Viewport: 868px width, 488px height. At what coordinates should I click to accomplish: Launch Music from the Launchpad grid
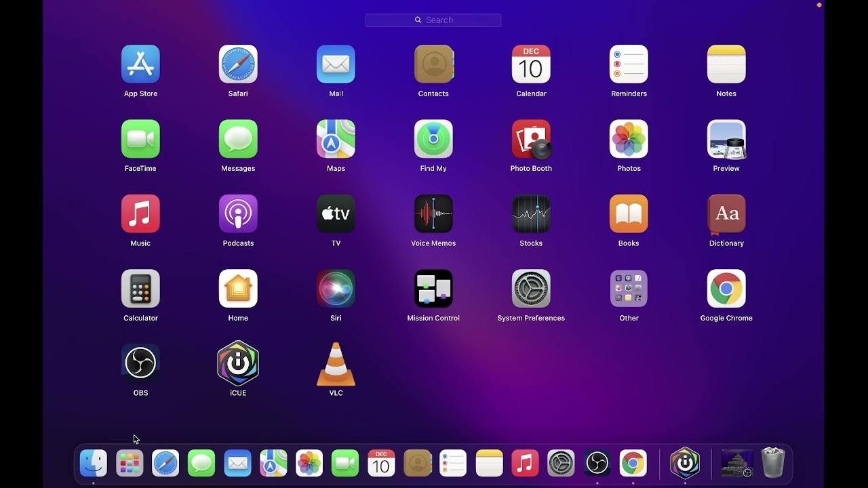[140, 213]
